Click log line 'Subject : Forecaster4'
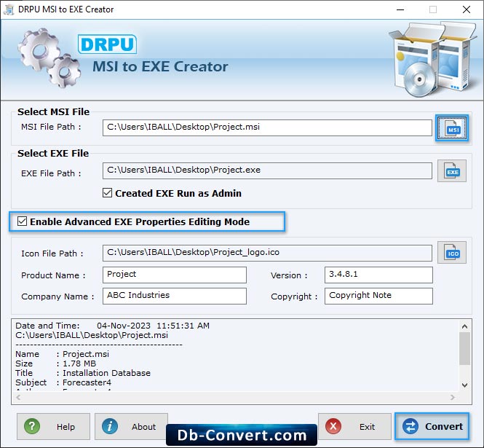Screen dimensions: 484x448 [63, 382]
